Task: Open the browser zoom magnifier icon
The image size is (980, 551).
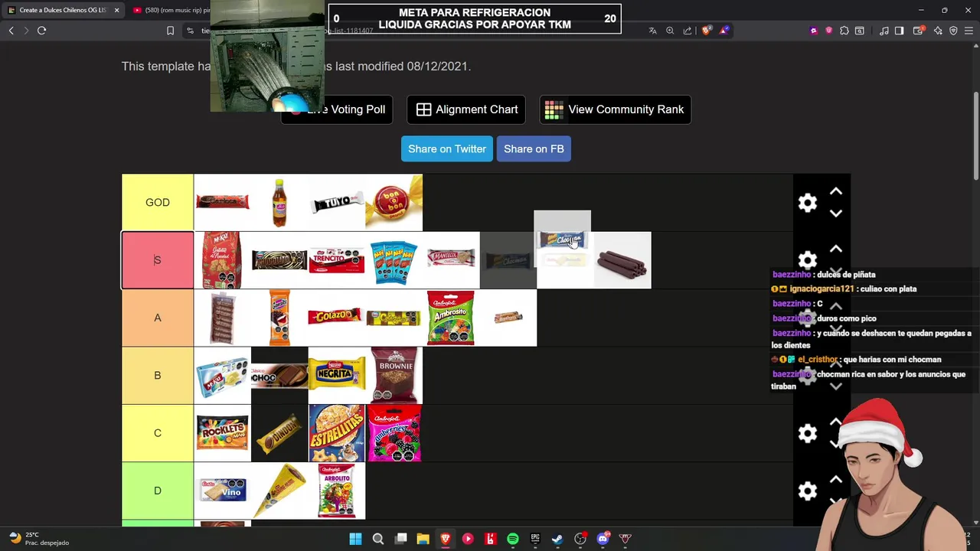Action: pyautogui.click(x=670, y=31)
